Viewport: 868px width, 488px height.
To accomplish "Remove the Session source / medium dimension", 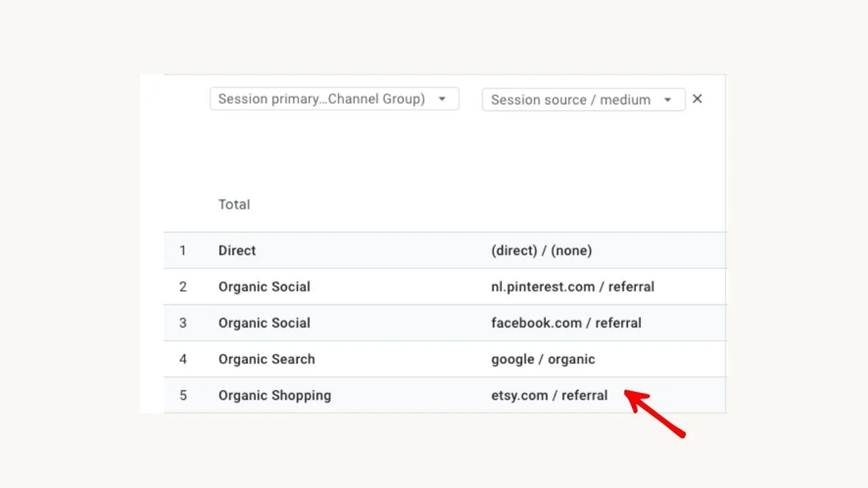I will click(697, 99).
